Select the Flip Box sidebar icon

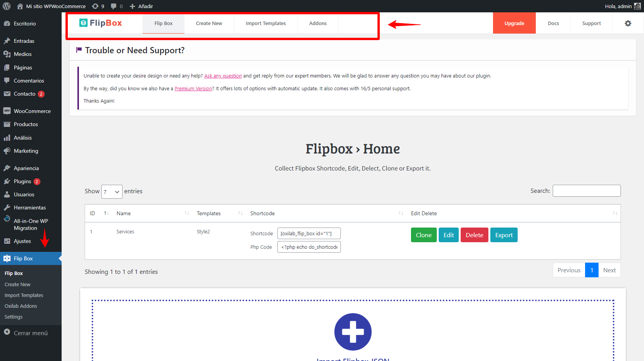(7, 258)
